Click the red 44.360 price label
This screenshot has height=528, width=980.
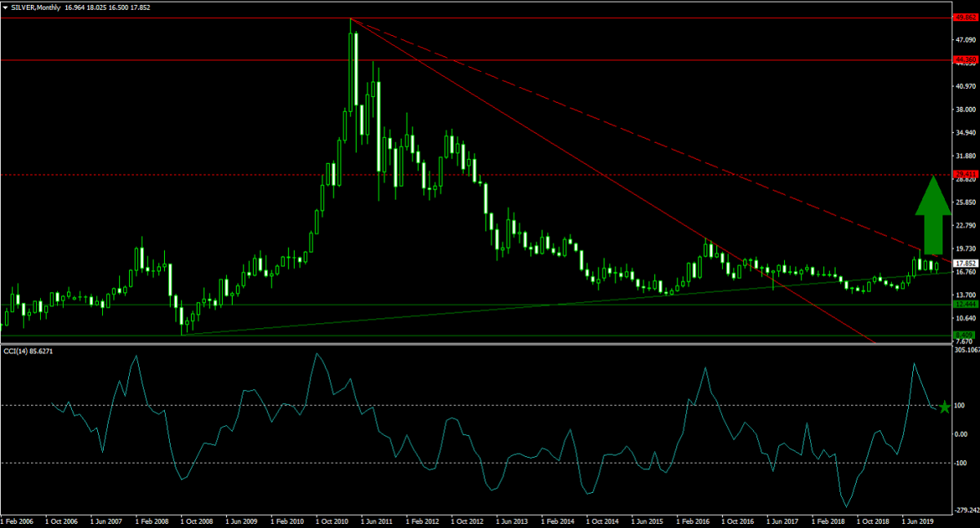(x=966, y=60)
